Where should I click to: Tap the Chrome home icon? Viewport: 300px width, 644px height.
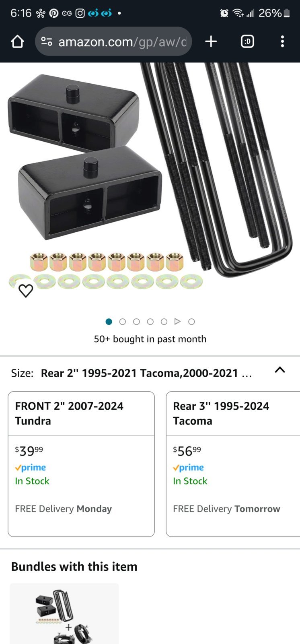[17, 41]
